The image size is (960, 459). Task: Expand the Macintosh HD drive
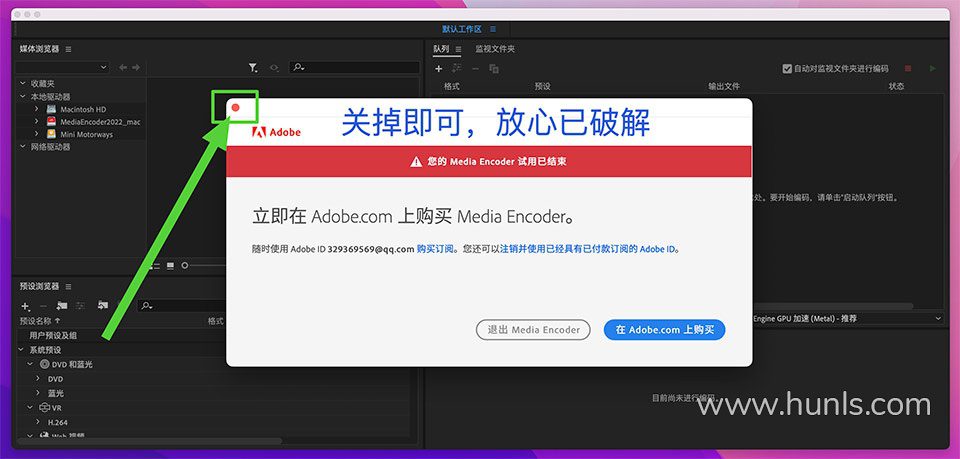coord(37,109)
